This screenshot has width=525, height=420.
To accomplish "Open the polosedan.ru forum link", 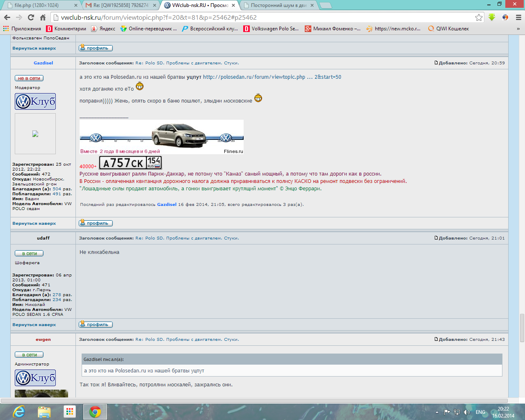I will point(272,77).
